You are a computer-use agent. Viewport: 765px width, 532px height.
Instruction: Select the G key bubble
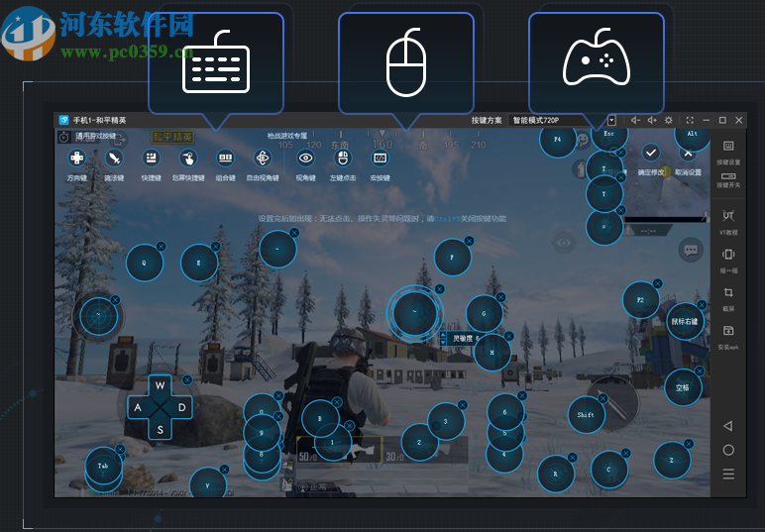(484, 313)
